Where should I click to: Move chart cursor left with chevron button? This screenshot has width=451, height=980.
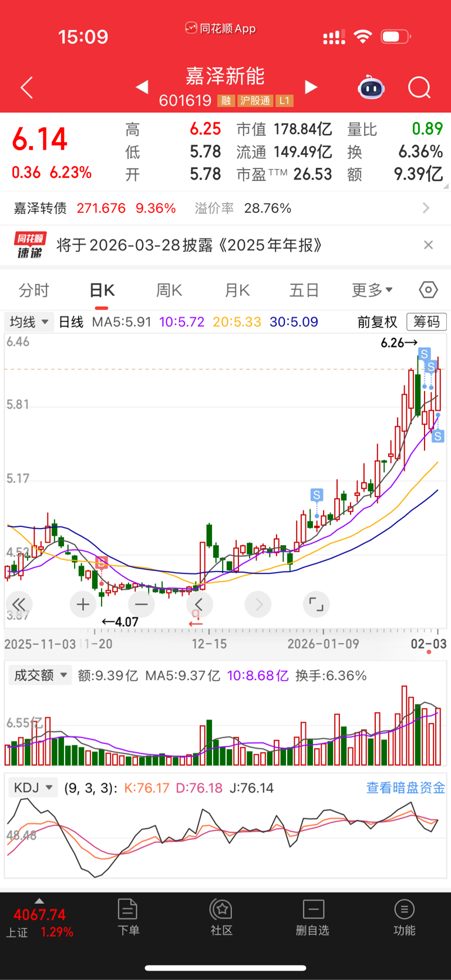coord(199,604)
